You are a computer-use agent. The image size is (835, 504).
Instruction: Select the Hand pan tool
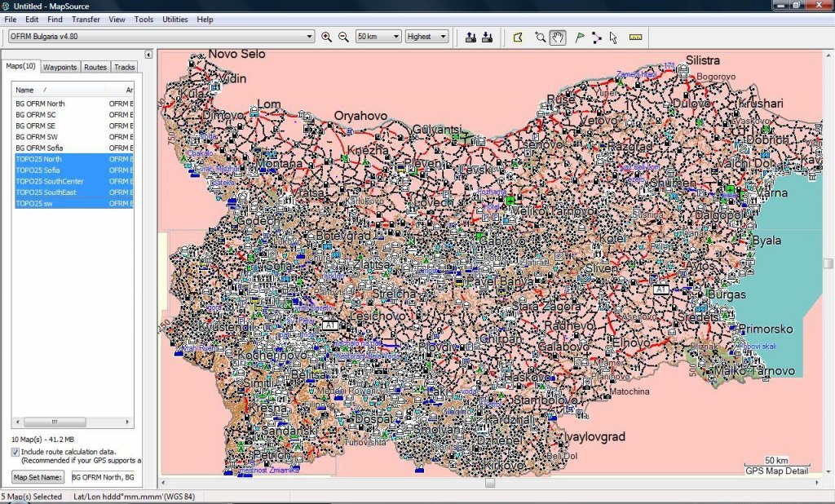pyautogui.click(x=558, y=37)
